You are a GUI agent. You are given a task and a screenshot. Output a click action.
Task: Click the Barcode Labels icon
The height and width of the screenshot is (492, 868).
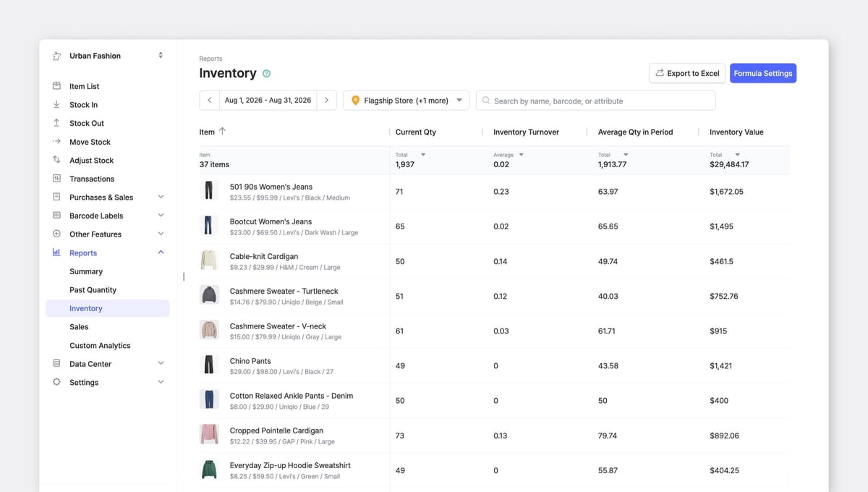coord(56,216)
